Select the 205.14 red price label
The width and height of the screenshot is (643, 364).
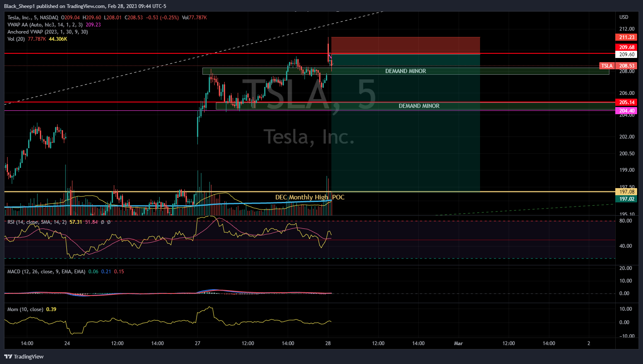click(x=627, y=102)
